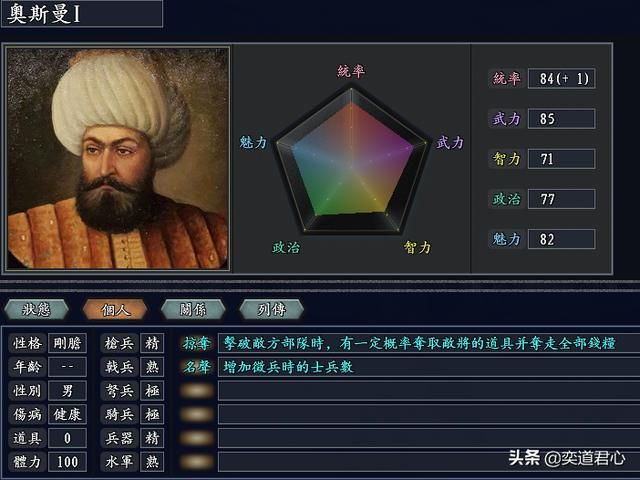
Task: Click the 統率 label in stats list
Action: click(x=506, y=78)
